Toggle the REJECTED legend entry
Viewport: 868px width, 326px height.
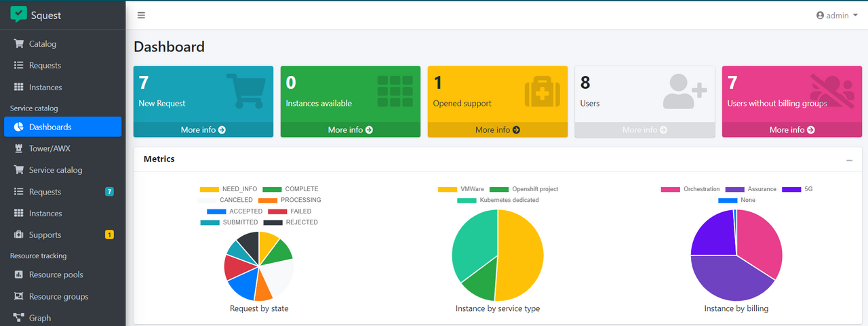pyautogui.click(x=292, y=222)
